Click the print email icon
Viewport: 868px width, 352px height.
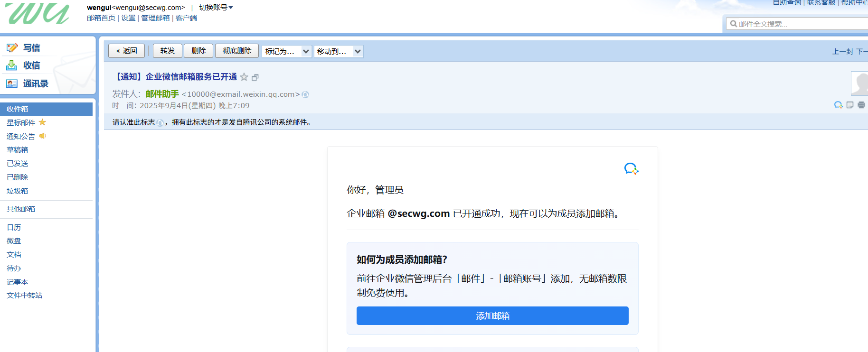pos(861,105)
